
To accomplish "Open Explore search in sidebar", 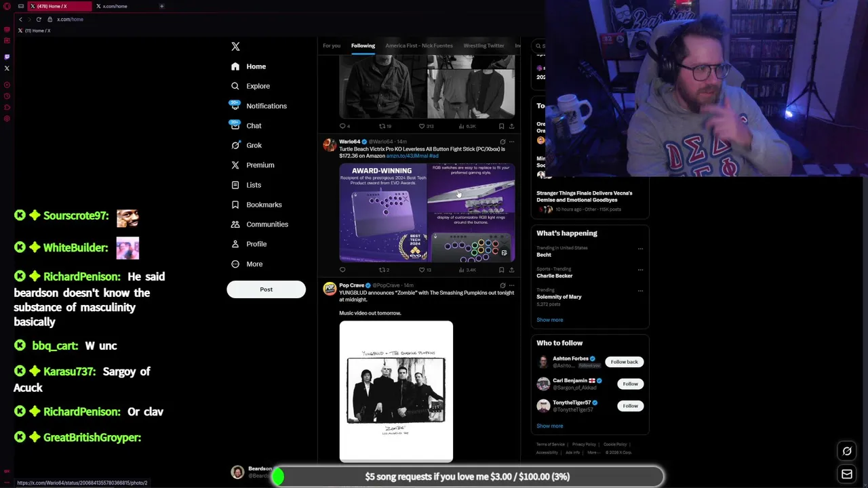I will coord(250,86).
